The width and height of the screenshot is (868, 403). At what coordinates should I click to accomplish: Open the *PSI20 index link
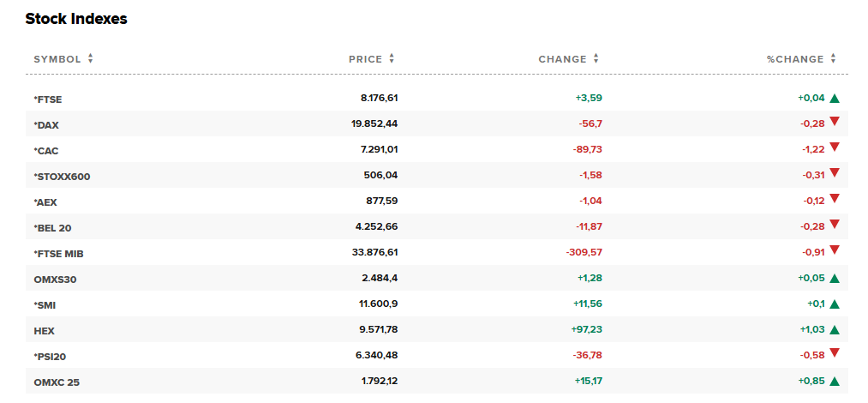pos(50,357)
